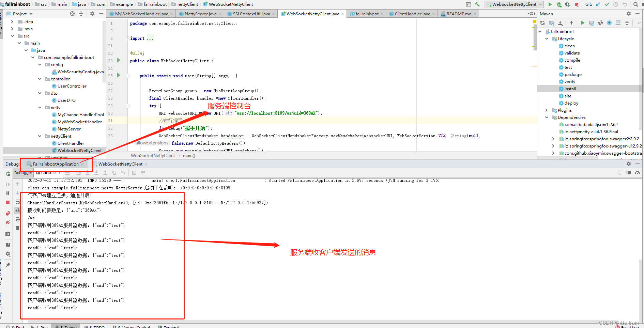Expand Maven Plugins node
The image size is (644, 328).
[547, 110]
